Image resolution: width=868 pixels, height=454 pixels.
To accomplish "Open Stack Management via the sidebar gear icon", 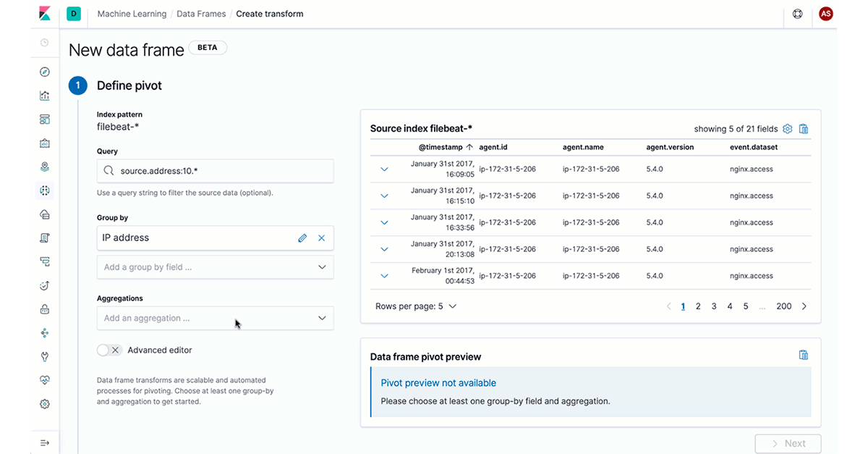I will click(44, 403).
